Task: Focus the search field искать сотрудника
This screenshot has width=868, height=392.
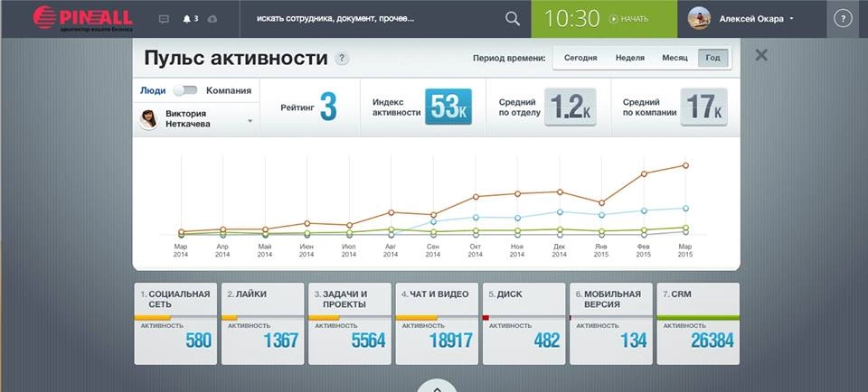Action: coord(371,19)
